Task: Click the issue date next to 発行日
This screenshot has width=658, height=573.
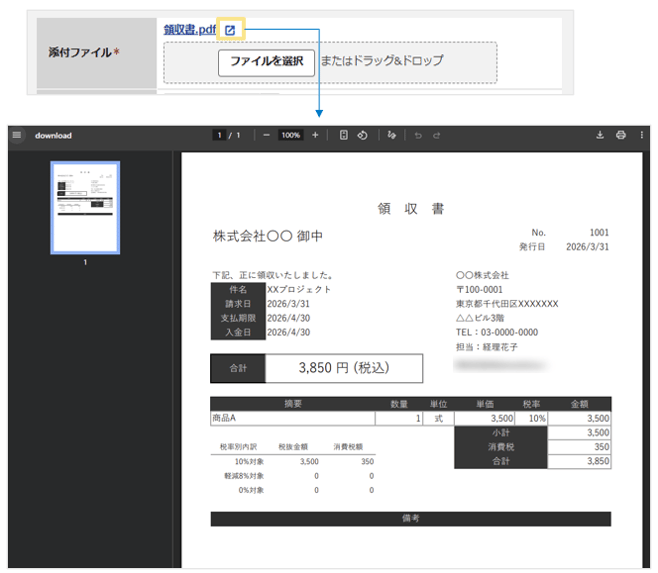Action: click(x=588, y=247)
